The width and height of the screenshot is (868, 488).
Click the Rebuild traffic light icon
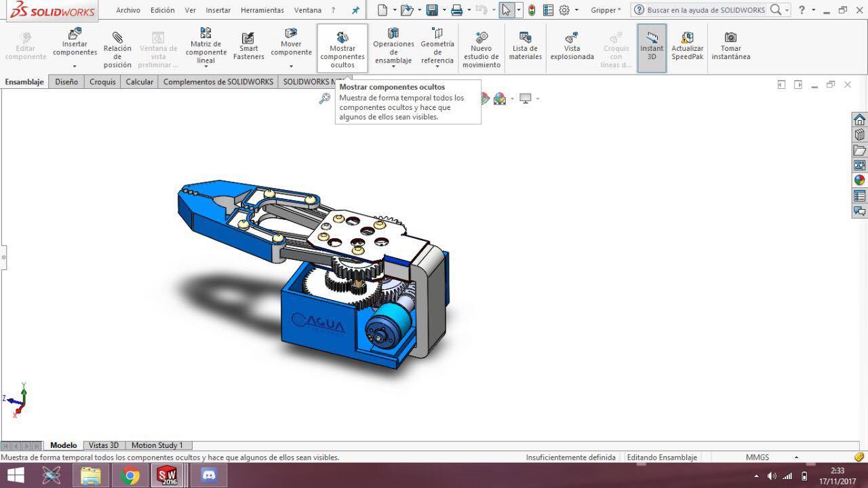click(x=532, y=10)
